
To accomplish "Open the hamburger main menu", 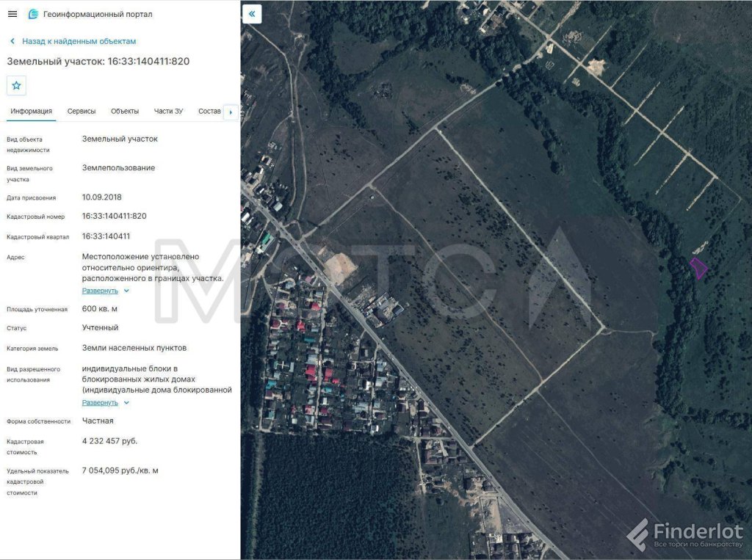I will (12, 14).
